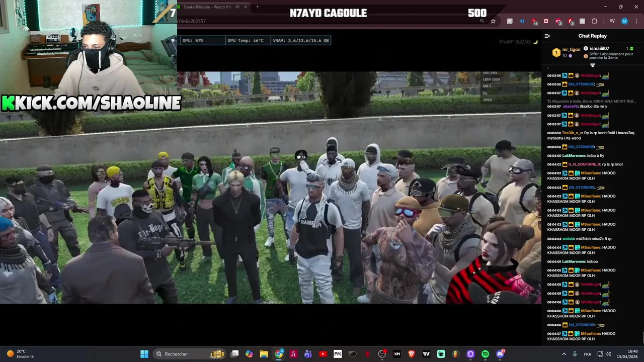Collapse the Chat Replay panel
Image resolution: width=644 pixels, height=362 pixels.
[547, 36]
